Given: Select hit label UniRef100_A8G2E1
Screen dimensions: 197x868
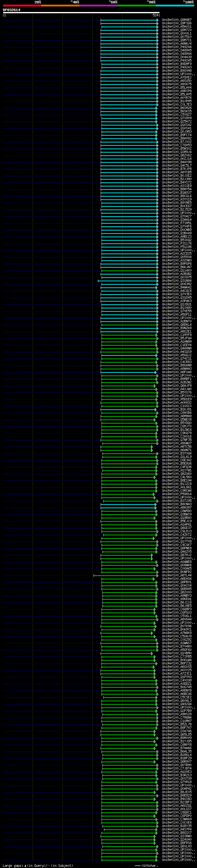Looking at the screenshot, I should [x=177, y=332].
